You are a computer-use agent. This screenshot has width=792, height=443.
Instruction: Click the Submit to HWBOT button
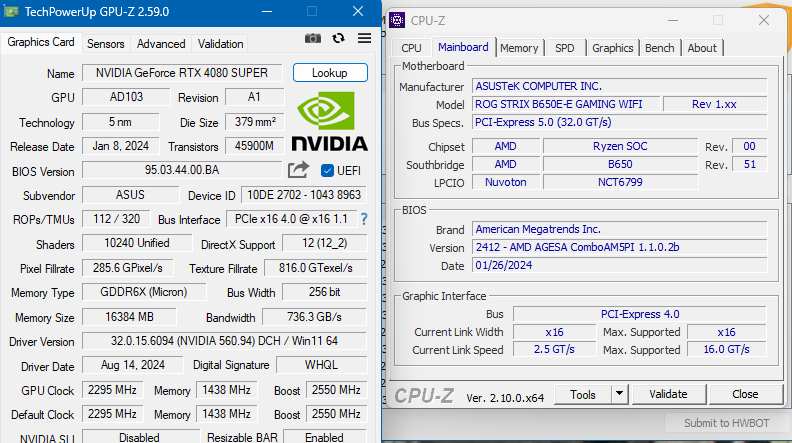click(726, 423)
